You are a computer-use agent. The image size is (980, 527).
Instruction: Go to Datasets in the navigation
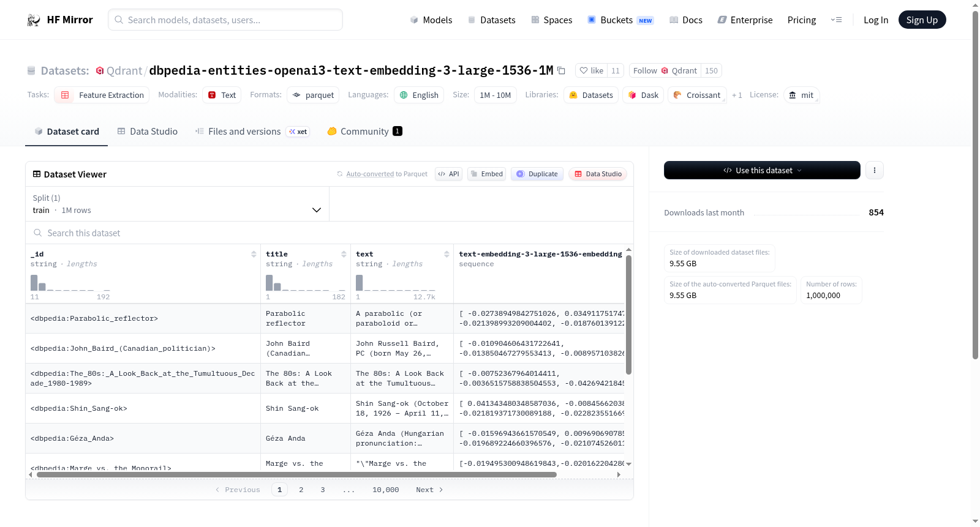click(x=491, y=20)
